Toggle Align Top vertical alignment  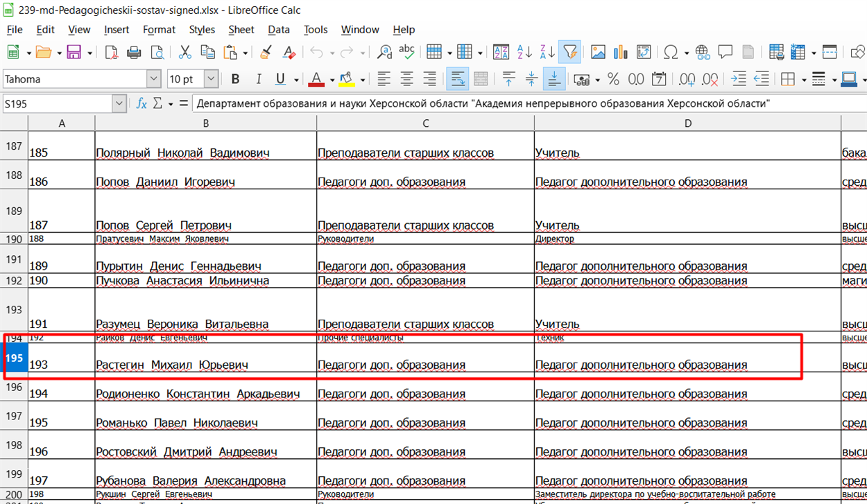509,79
